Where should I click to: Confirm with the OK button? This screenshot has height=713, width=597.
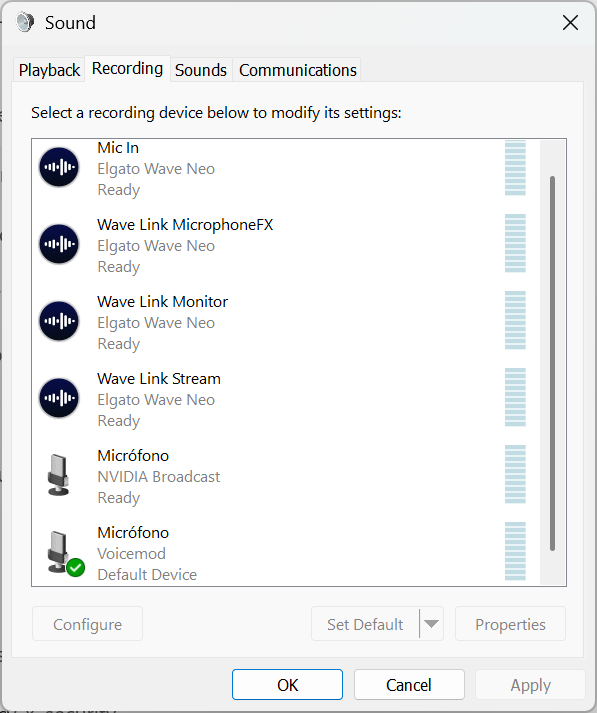click(x=287, y=684)
